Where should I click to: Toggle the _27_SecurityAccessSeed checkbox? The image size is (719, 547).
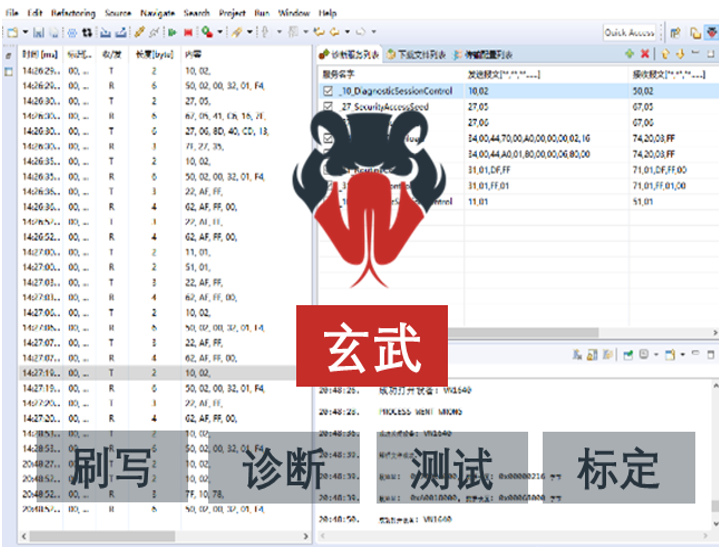tap(328, 107)
